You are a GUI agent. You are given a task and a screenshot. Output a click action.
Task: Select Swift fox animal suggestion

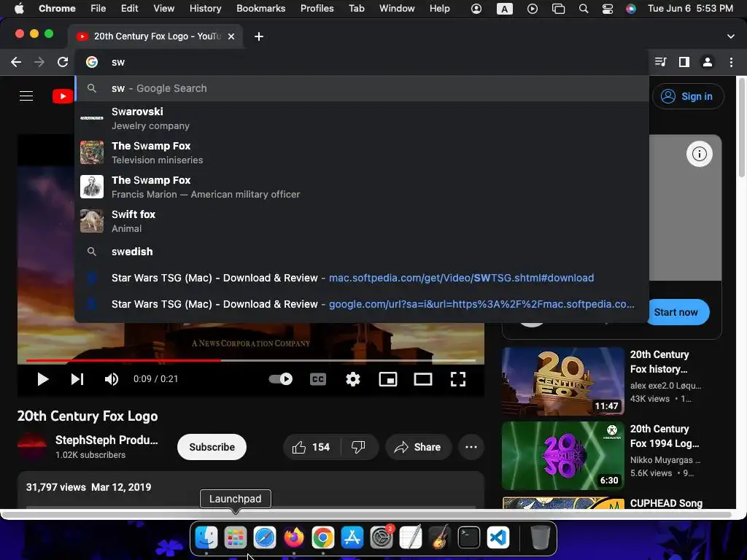(x=362, y=221)
